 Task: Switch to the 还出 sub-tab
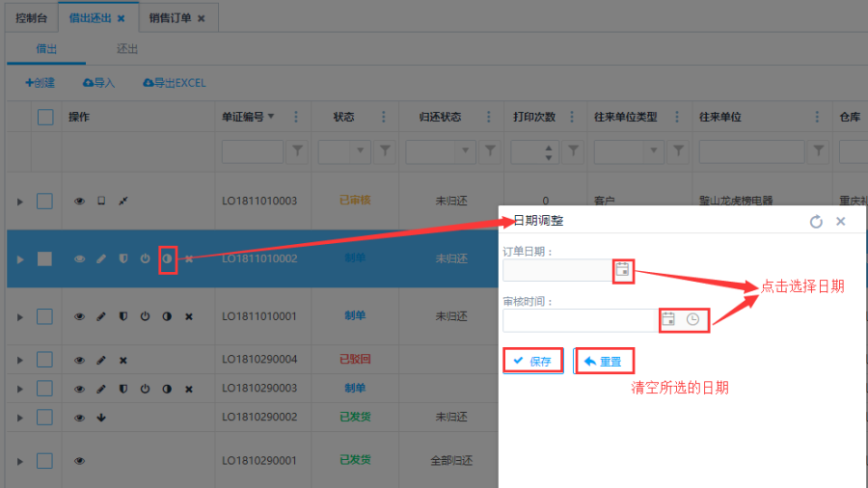tap(127, 48)
